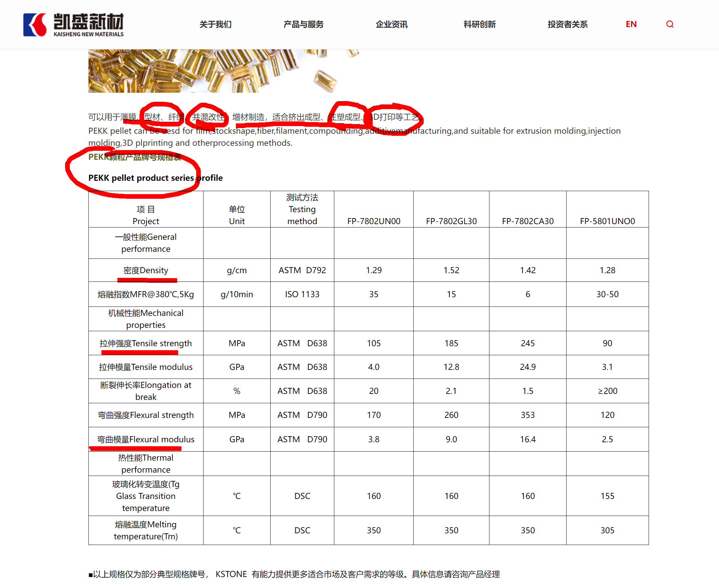Click density value 1.42
Image resolution: width=719 pixels, height=588 pixels.
pyautogui.click(x=528, y=270)
